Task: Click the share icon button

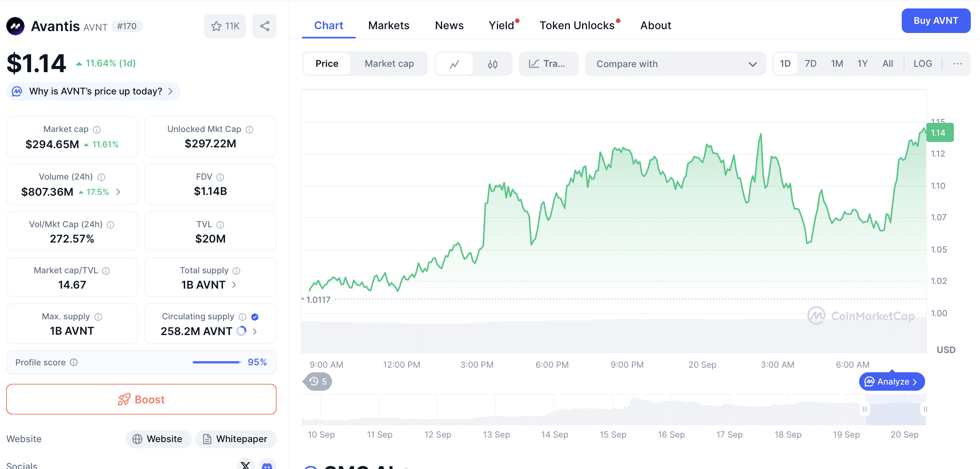Action: (264, 26)
